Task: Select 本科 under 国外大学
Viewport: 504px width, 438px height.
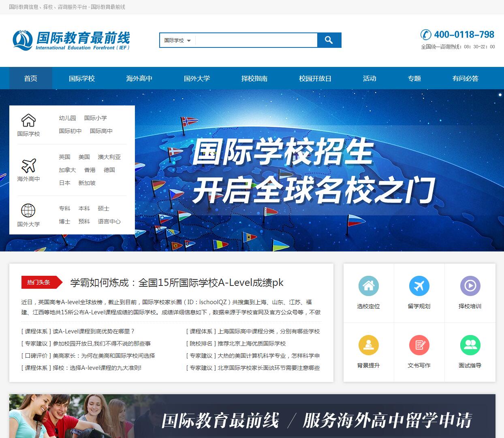Action: point(84,208)
